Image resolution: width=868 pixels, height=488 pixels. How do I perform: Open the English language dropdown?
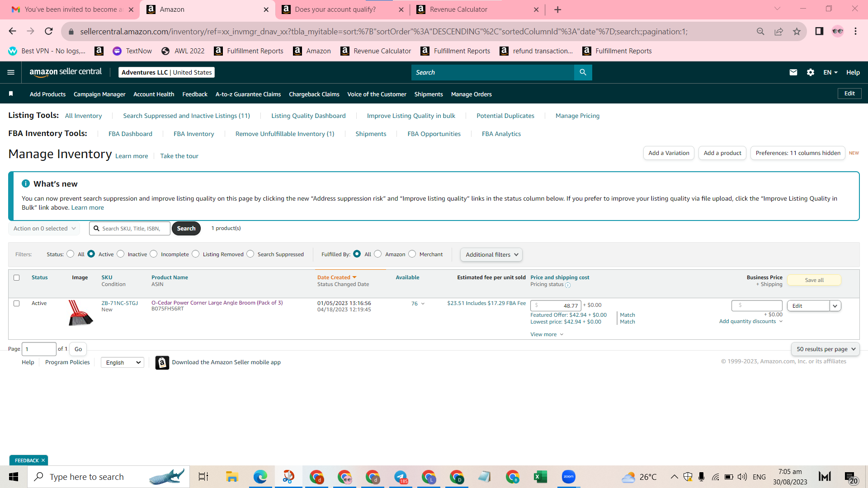[x=123, y=362]
